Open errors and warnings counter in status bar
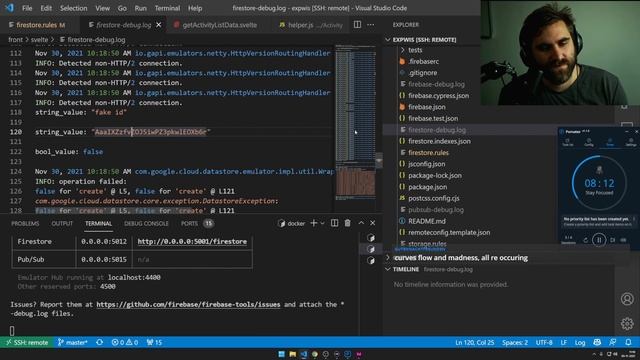The width and height of the screenshot is (640, 360). 125,342
